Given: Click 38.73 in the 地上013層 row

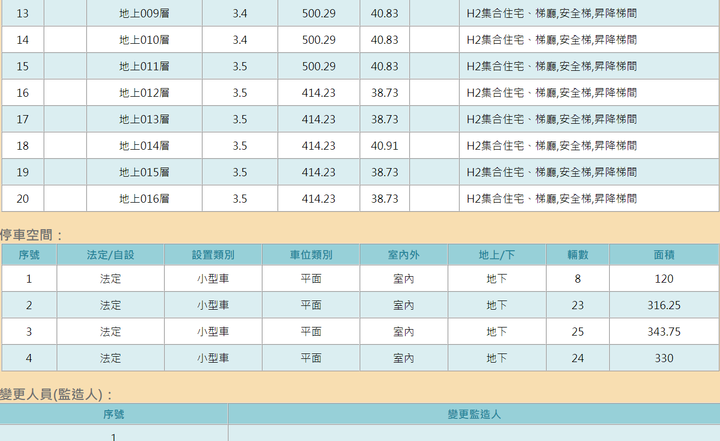Looking at the screenshot, I should coord(384,119).
